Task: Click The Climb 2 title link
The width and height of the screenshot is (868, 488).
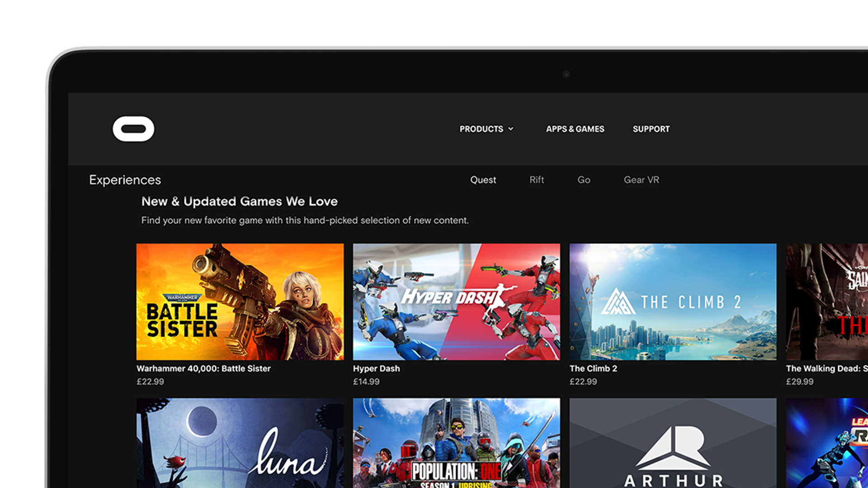Action: pyautogui.click(x=593, y=369)
